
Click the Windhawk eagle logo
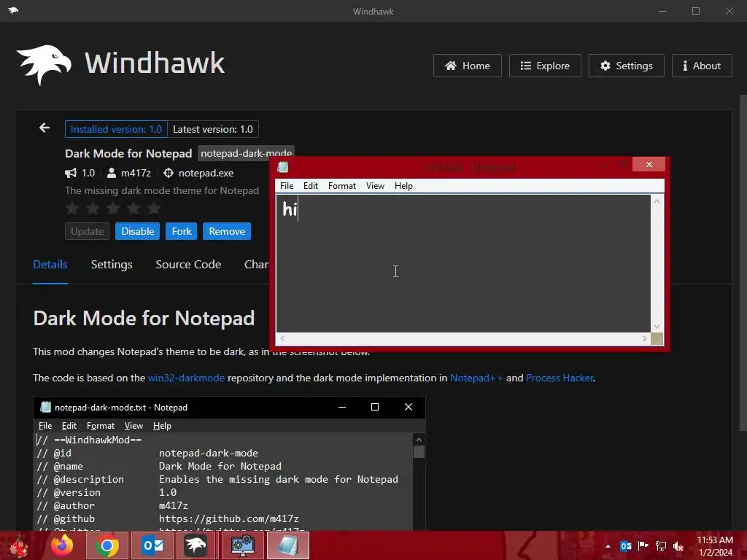(44, 64)
